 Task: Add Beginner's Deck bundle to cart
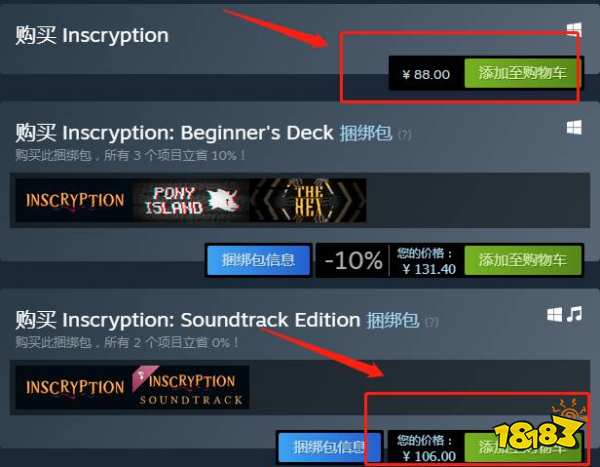[x=523, y=260]
